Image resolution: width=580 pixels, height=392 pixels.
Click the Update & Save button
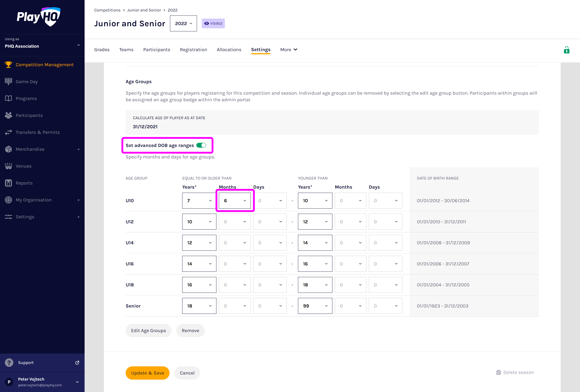147,373
